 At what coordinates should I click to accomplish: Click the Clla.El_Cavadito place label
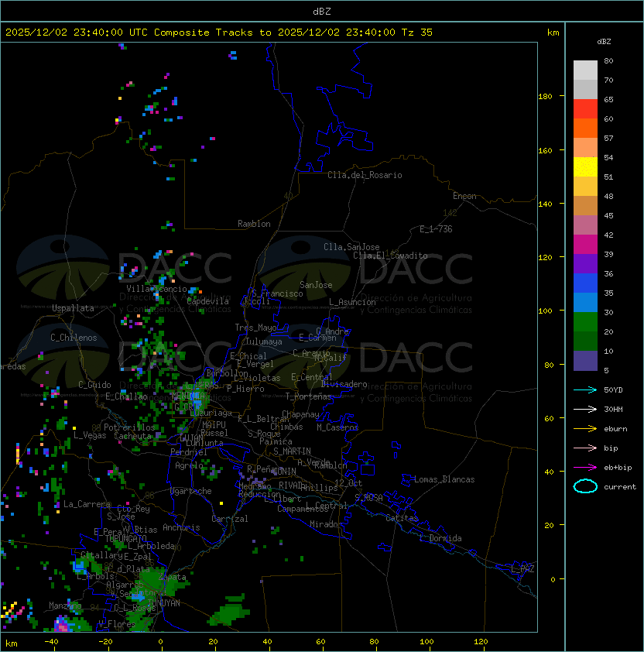[390, 256]
